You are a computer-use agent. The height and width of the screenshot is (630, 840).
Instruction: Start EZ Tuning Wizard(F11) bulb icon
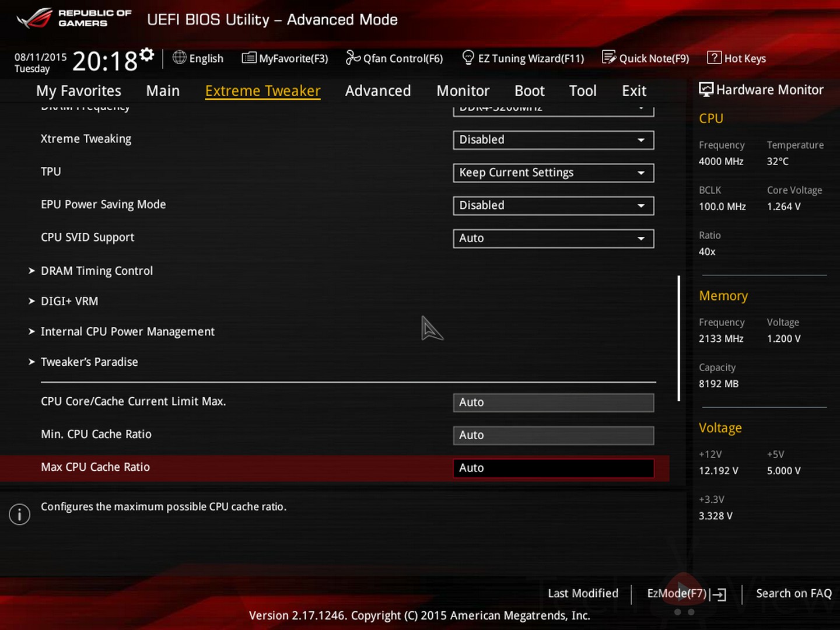[468, 57]
